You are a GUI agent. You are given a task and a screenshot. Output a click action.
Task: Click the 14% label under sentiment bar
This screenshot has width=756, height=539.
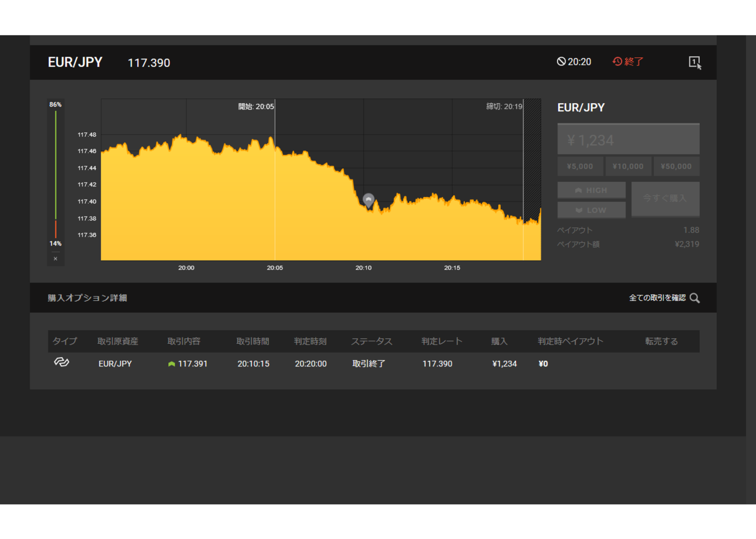click(55, 244)
